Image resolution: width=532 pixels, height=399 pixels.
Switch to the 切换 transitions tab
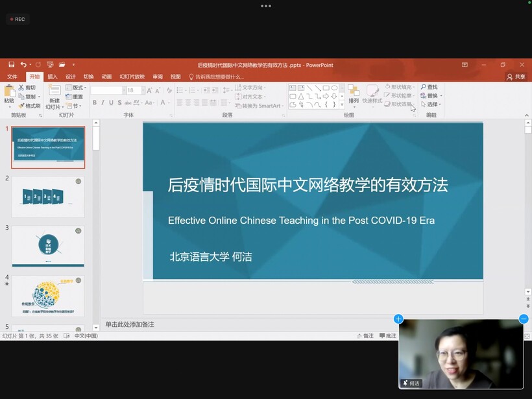click(88, 77)
